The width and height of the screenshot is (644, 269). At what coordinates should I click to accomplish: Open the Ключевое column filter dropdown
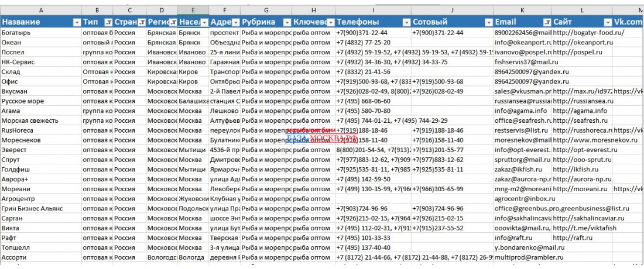[x=330, y=22]
